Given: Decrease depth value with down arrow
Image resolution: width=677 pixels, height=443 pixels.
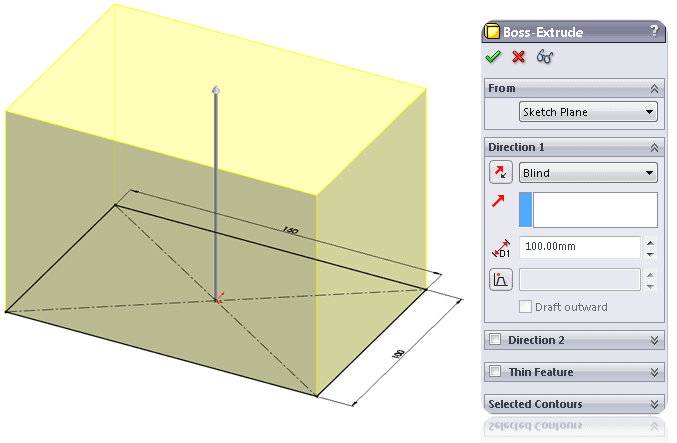Looking at the screenshot, I should point(650,254).
